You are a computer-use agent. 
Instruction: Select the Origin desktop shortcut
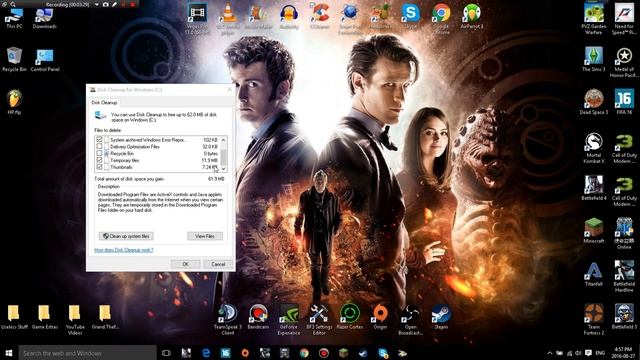pyautogui.click(x=380, y=317)
